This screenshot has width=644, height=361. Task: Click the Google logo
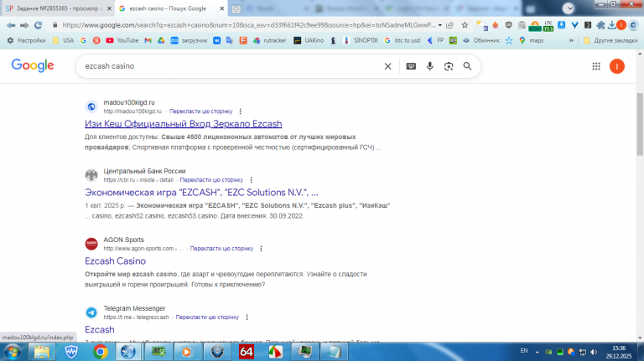33,65
